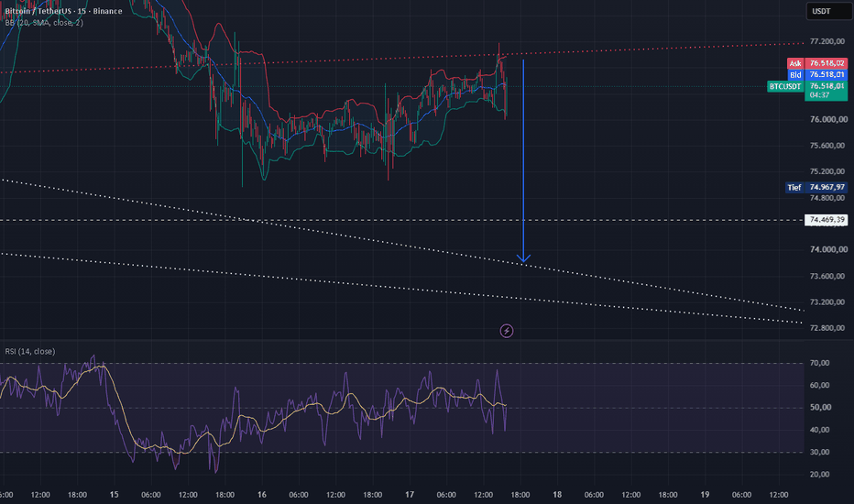Image resolution: width=854 pixels, height=504 pixels.
Task: Click the RSI 70,00 overbought level label
Action: 820,363
